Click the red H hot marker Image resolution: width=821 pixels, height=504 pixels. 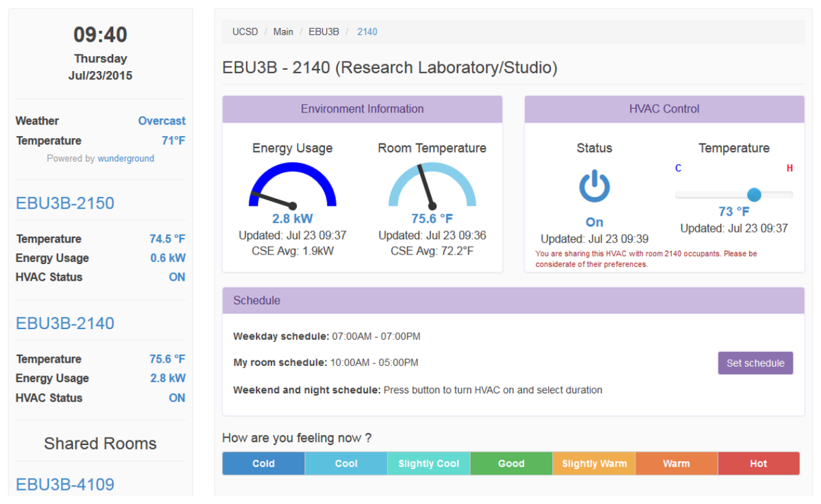[x=790, y=168]
